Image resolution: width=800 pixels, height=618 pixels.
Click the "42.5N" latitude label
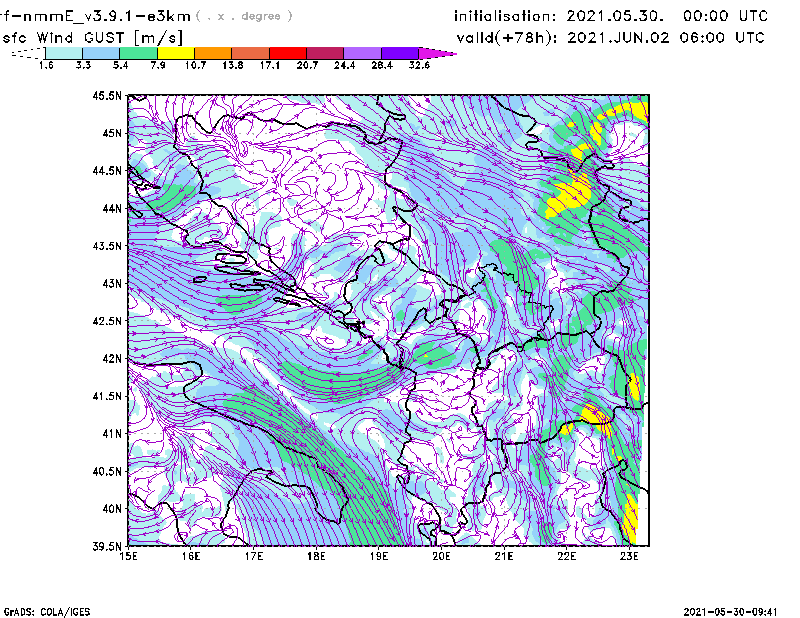point(107,321)
